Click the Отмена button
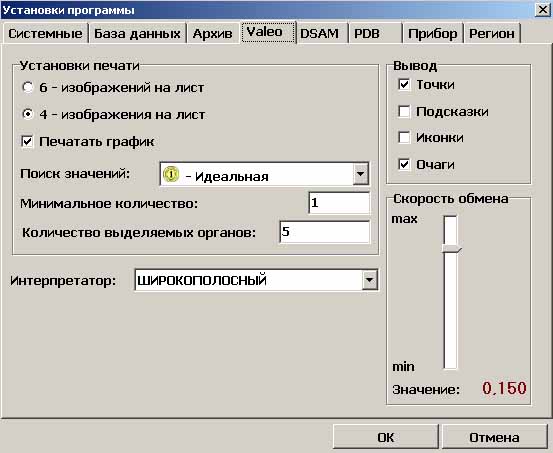Viewport: 553px width, 453px height. click(494, 437)
